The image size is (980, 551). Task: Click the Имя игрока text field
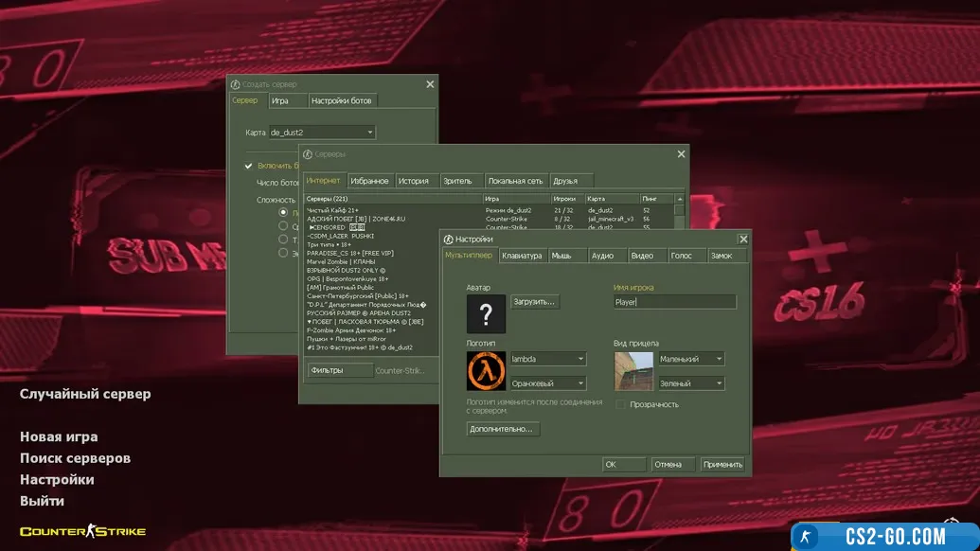(674, 302)
